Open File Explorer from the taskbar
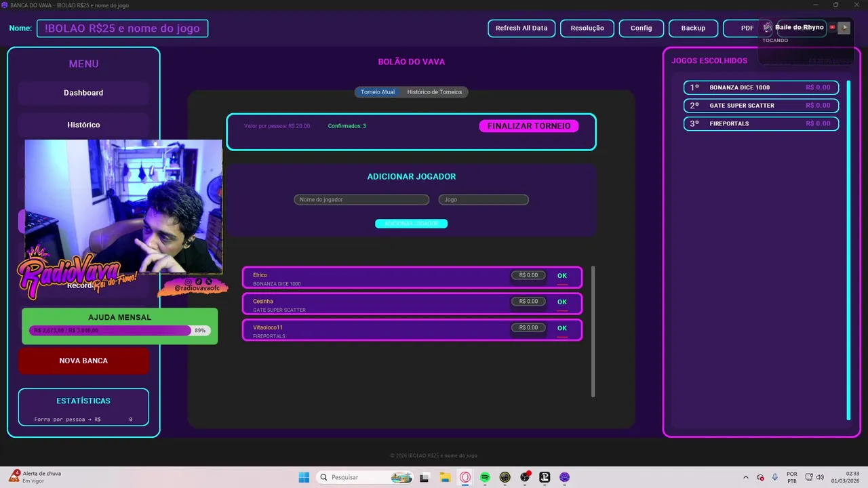Viewport: 868px width, 488px height. (445, 477)
